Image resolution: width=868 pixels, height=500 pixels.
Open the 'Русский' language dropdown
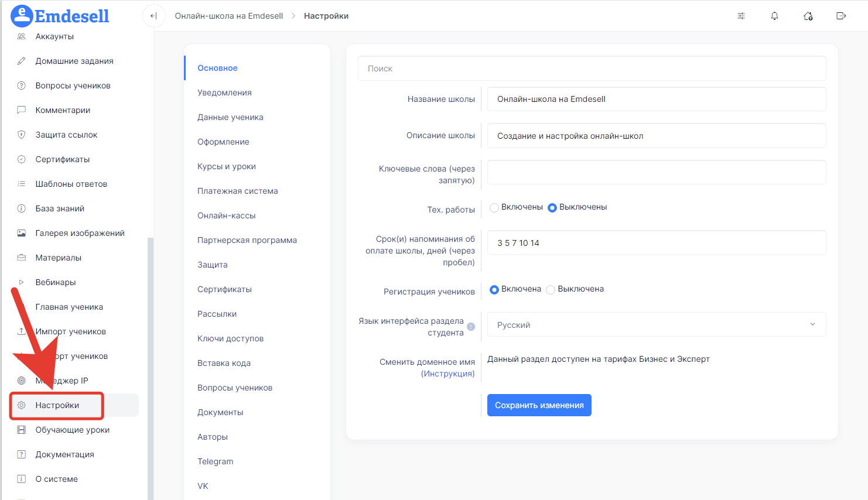pos(656,324)
